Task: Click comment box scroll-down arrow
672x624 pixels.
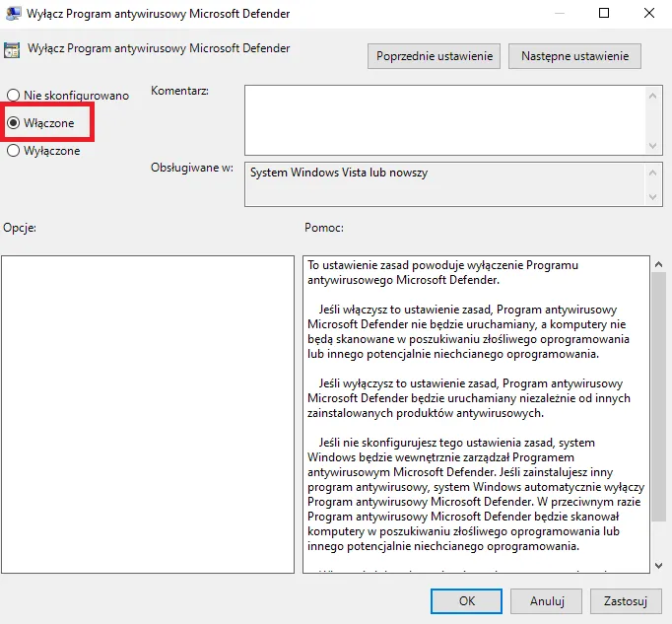Action: pos(652,146)
